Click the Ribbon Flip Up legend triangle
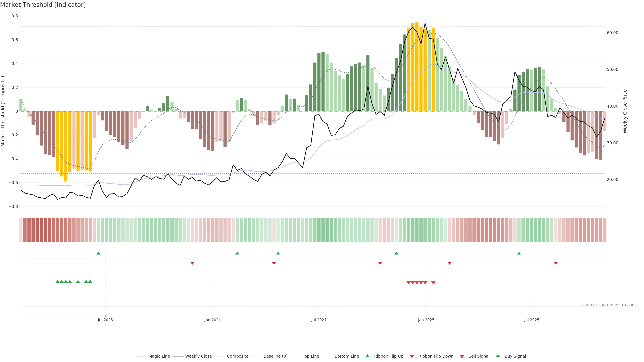644x362 pixels. [x=367, y=356]
